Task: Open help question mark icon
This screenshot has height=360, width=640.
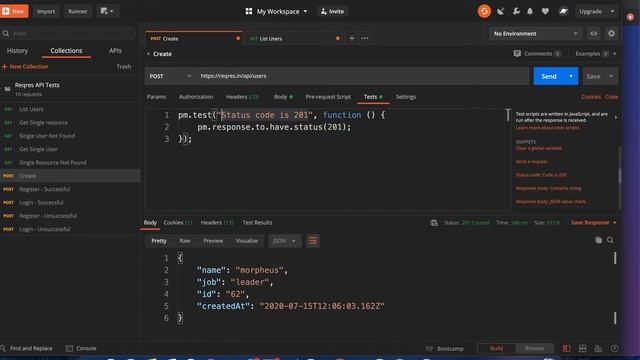Action: point(614,348)
